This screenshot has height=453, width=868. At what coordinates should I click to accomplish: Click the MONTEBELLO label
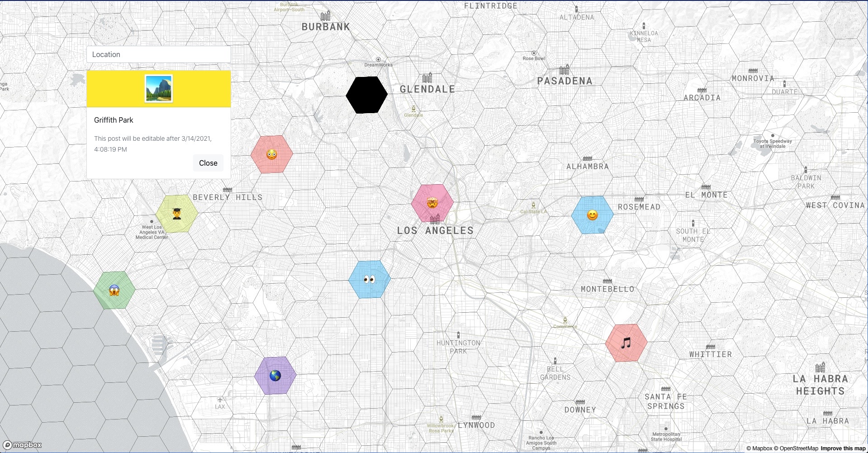pos(607,289)
